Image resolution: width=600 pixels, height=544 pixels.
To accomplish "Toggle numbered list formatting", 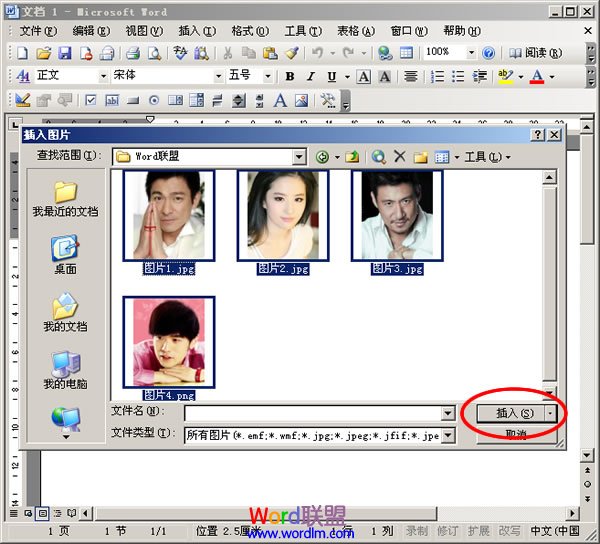I will pos(437,77).
